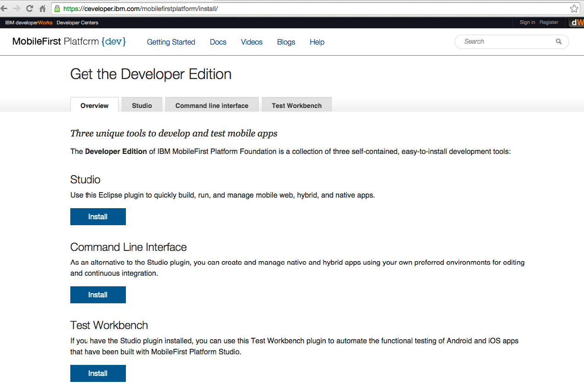Focus the site Search field
The image size is (584, 392).
point(511,42)
